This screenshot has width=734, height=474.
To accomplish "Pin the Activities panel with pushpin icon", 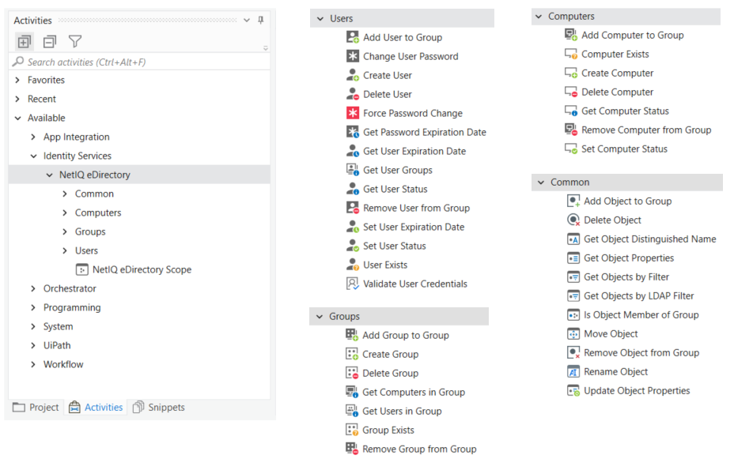I will point(261,20).
